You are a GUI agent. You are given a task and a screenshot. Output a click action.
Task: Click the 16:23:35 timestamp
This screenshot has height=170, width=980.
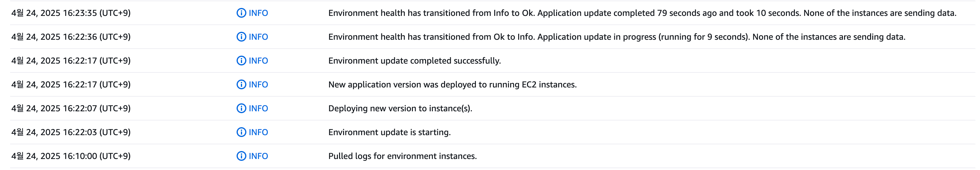(71, 13)
